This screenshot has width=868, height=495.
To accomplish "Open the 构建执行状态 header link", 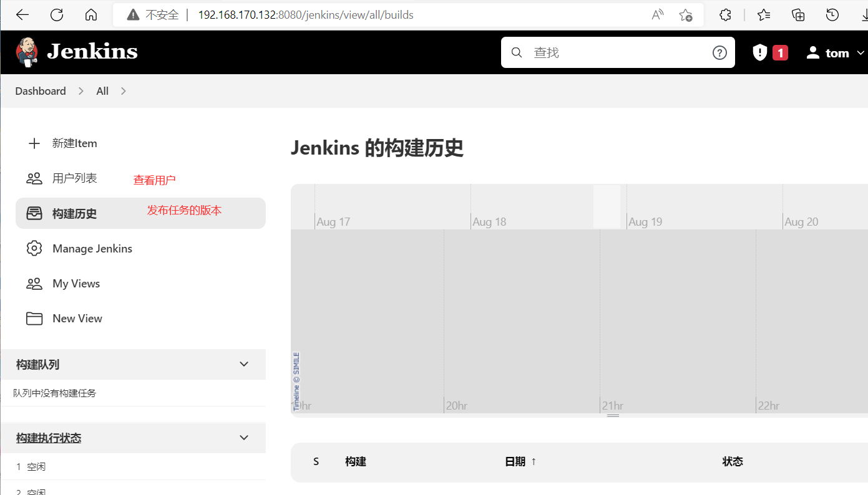I will tap(49, 438).
